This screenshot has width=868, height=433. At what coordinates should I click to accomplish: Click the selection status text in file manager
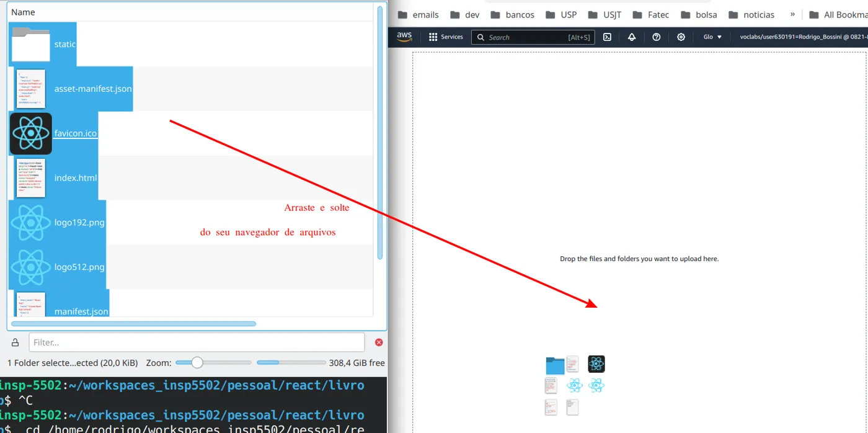(x=73, y=363)
